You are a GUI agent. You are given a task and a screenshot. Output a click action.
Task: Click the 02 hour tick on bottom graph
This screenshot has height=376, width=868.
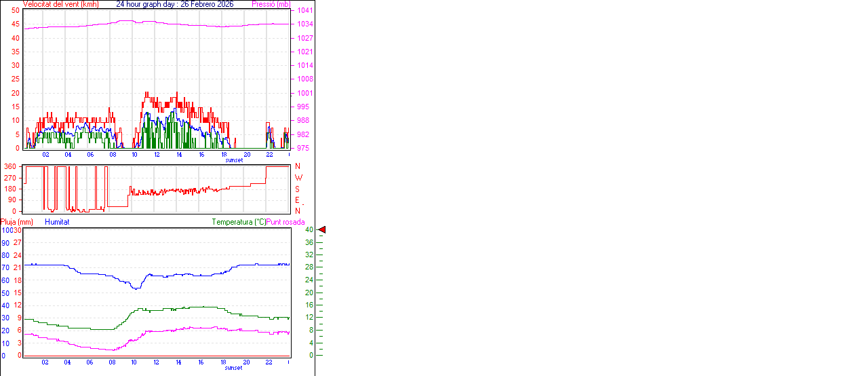[45, 362]
